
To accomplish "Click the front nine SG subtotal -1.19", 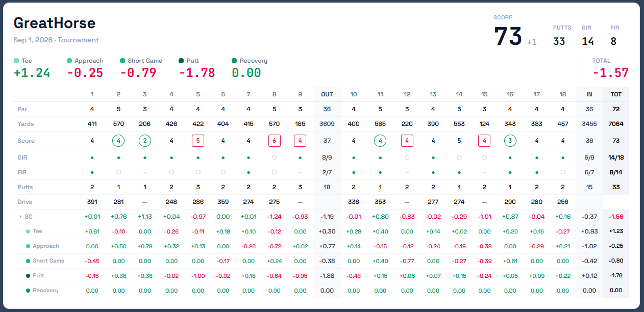I will 327,217.
